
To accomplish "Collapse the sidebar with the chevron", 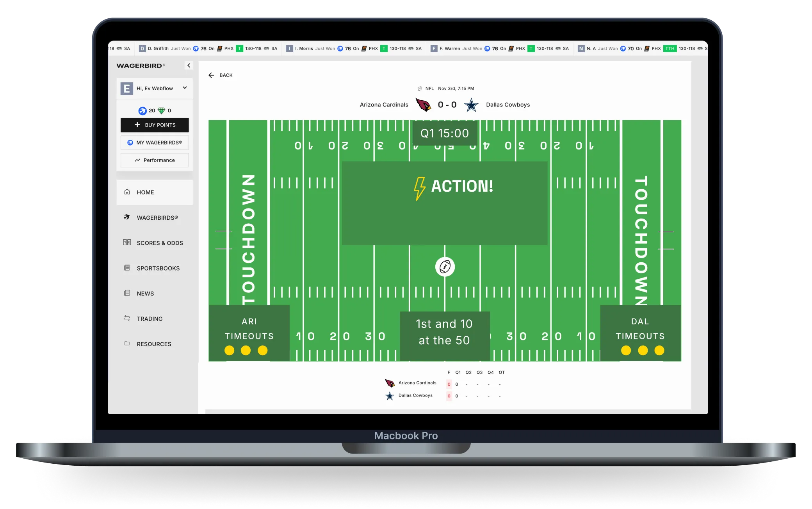I will click(189, 66).
